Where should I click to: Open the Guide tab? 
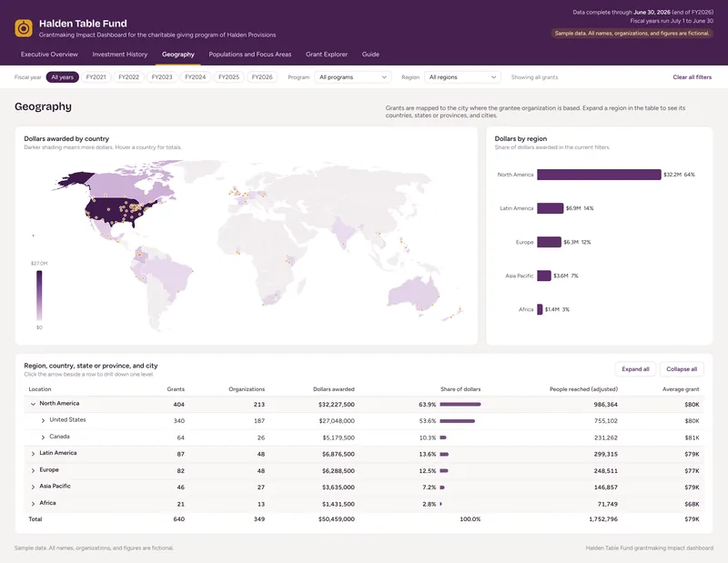(x=370, y=55)
